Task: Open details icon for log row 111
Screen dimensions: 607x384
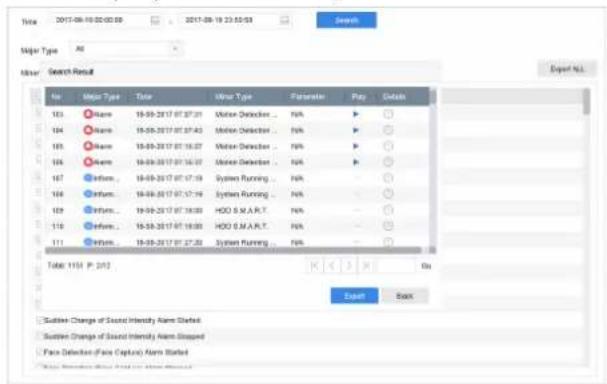Action: 388,242
